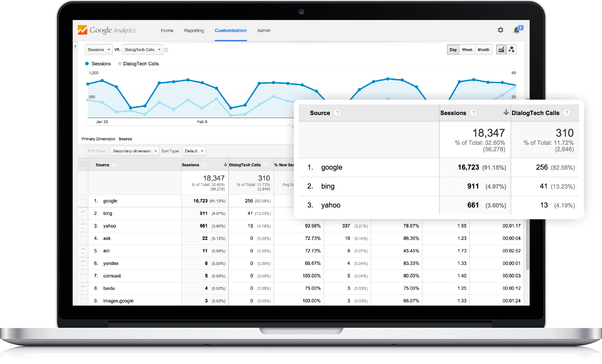Click help icon next to Sessions header
The width and height of the screenshot is (602, 364).
click(204, 165)
